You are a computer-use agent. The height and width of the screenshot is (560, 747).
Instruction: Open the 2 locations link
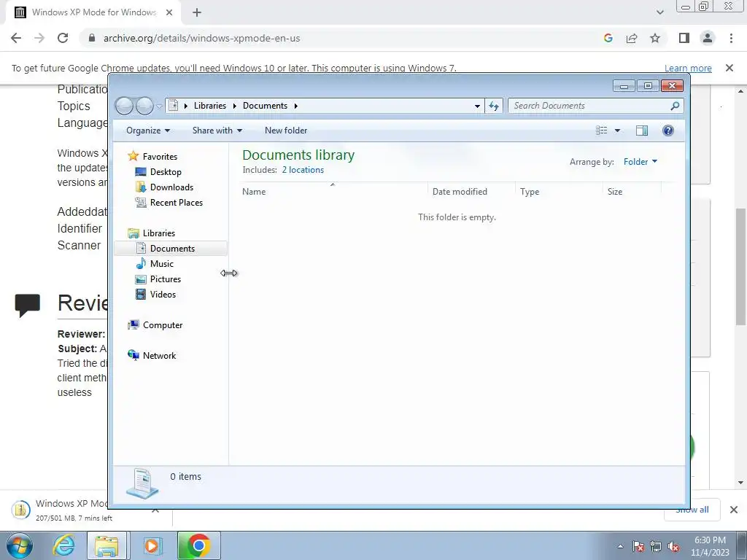303,169
